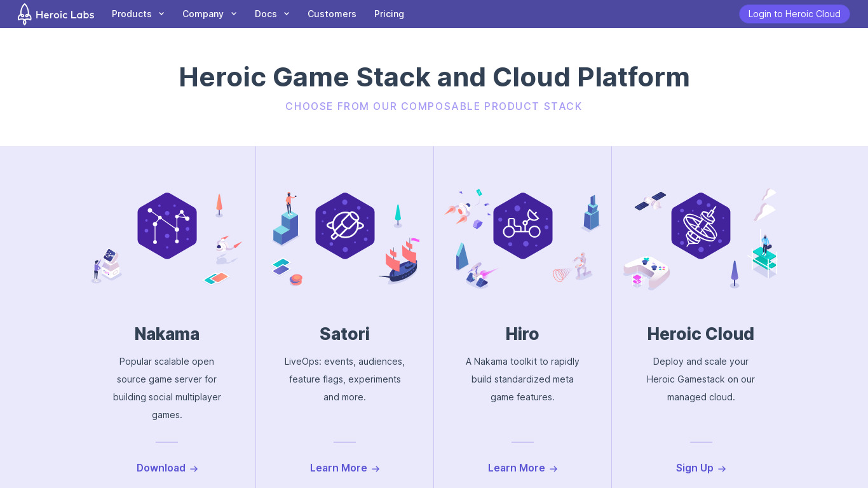Image resolution: width=868 pixels, height=488 pixels.
Task: Click the Nakama description about open source game server
Action: [x=167, y=388]
